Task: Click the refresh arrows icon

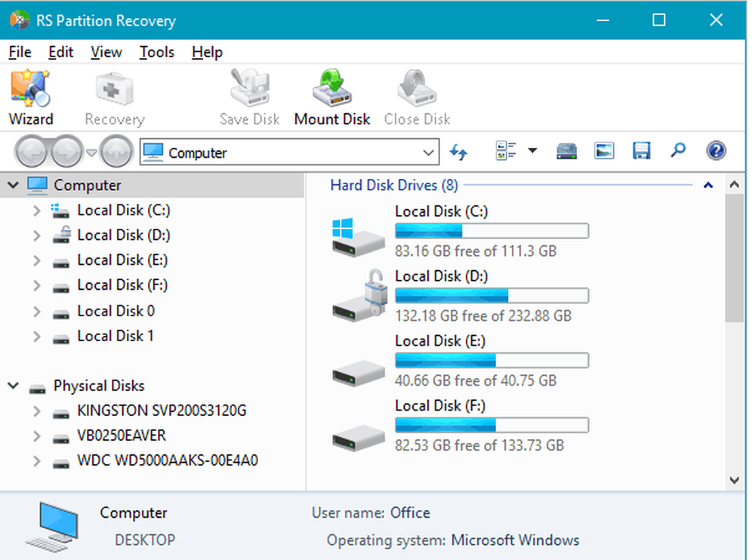Action: click(x=458, y=152)
